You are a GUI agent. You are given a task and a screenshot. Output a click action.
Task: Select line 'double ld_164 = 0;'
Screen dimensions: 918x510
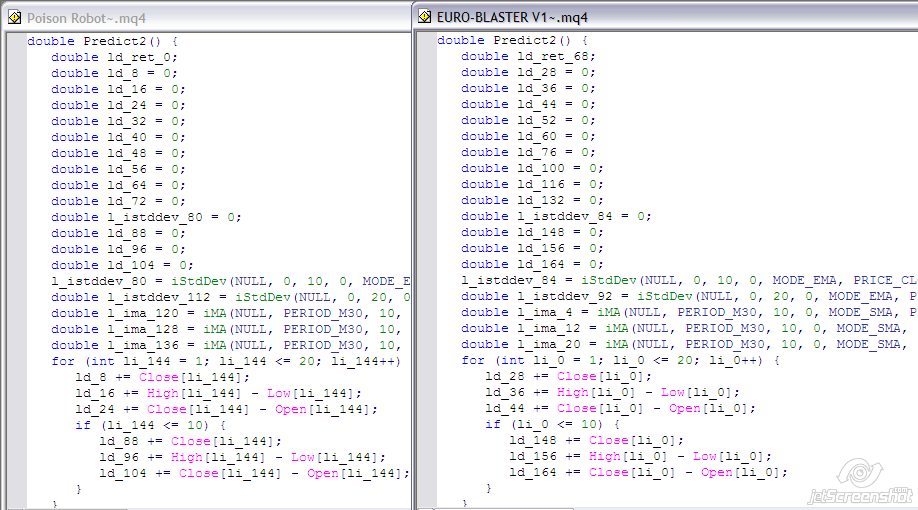(532, 264)
